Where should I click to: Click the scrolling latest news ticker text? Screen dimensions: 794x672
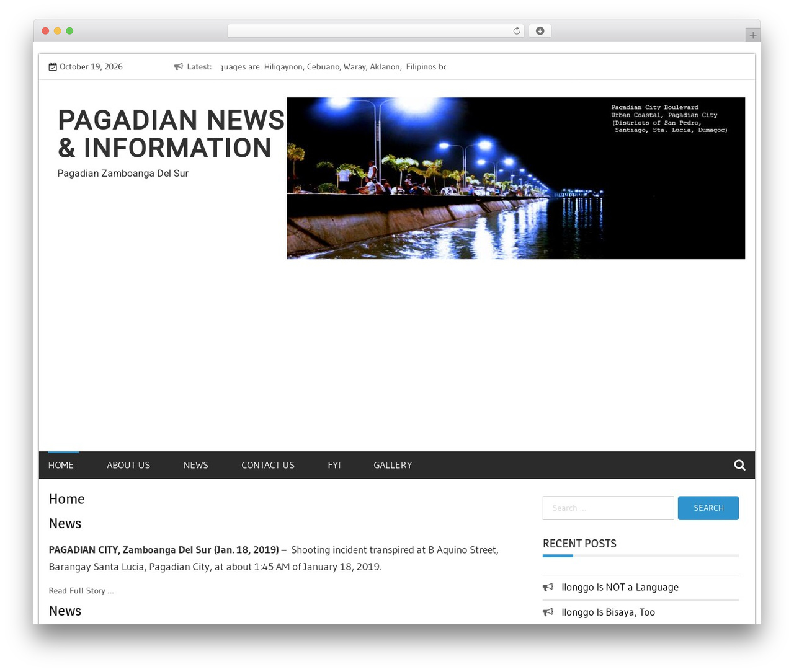[333, 67]
